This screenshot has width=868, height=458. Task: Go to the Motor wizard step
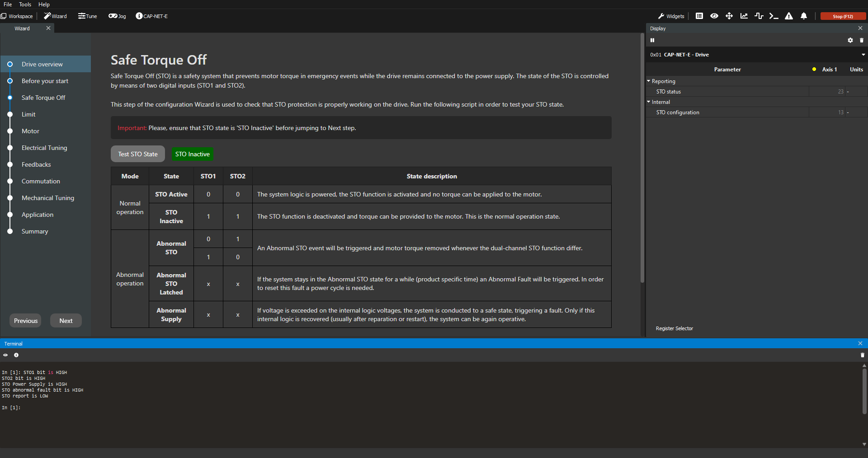point(30,131)
